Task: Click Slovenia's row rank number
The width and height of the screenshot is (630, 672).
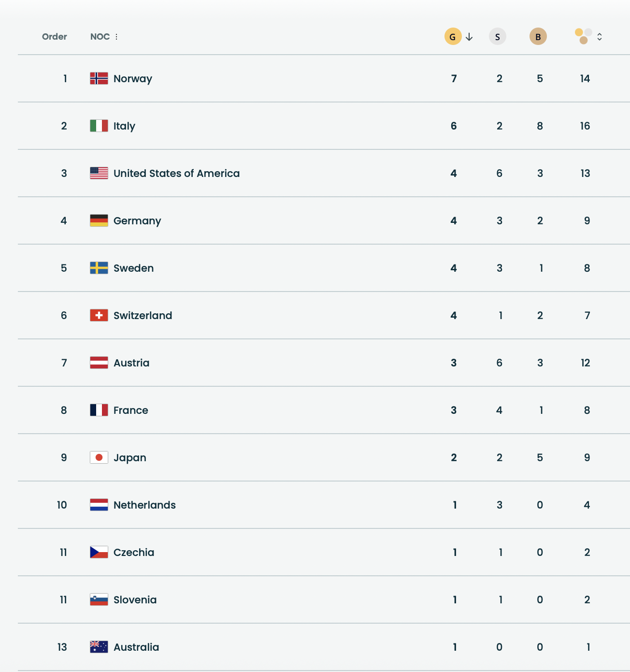Action: click(x=63, y=599)
